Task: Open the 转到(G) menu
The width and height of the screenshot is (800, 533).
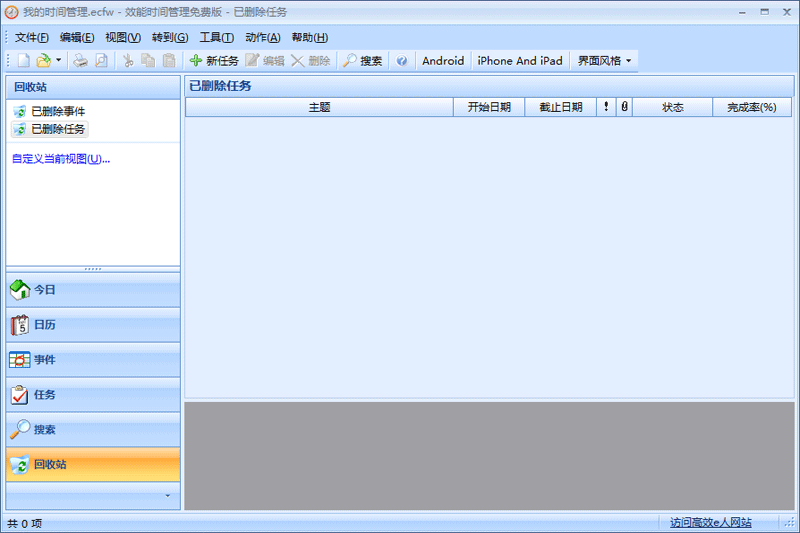Action: point(170,37)
